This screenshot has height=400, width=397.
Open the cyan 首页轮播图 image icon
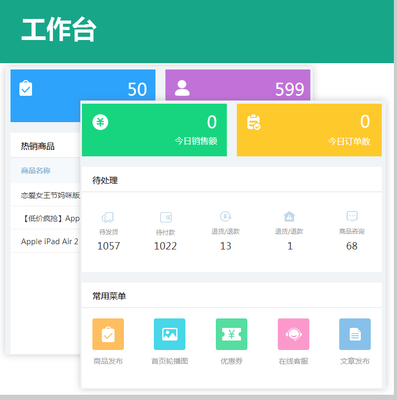click(169, 334)
